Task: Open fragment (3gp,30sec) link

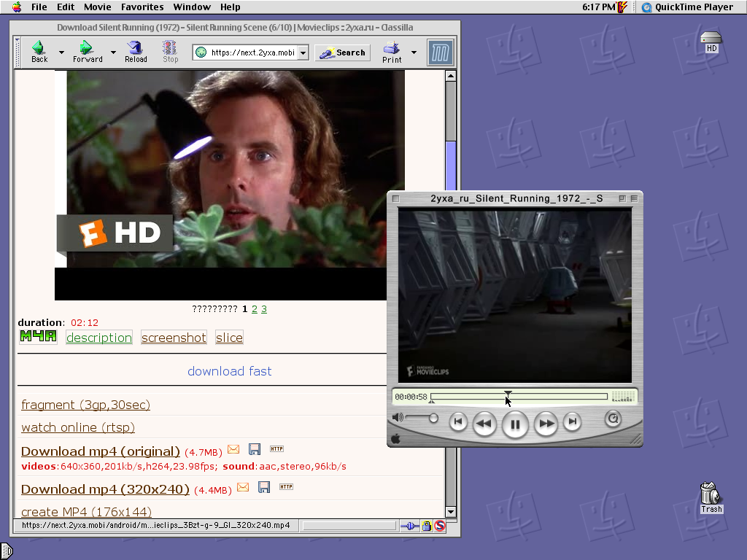Action: point(86,405)
